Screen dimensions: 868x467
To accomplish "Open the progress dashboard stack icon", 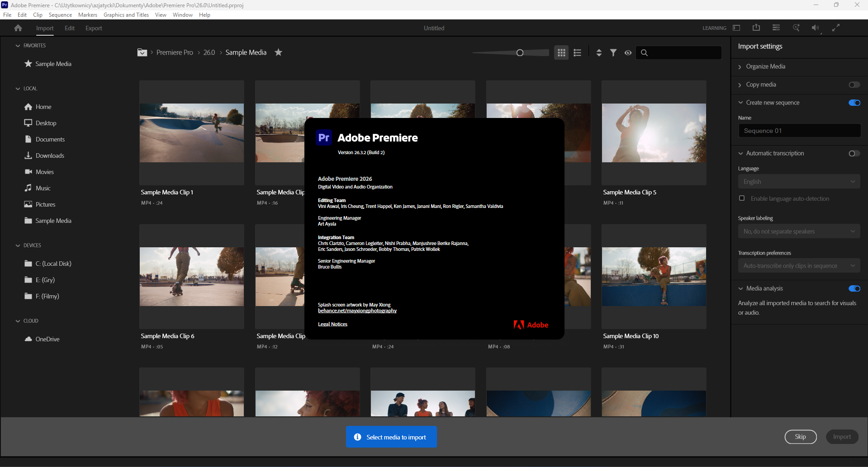I will pos(776,28).
